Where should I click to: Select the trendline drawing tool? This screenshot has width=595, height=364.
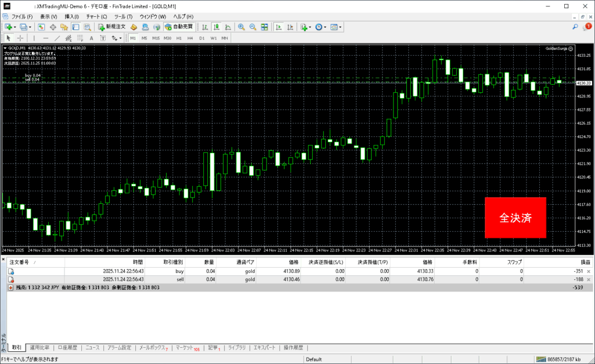point(58,38)
